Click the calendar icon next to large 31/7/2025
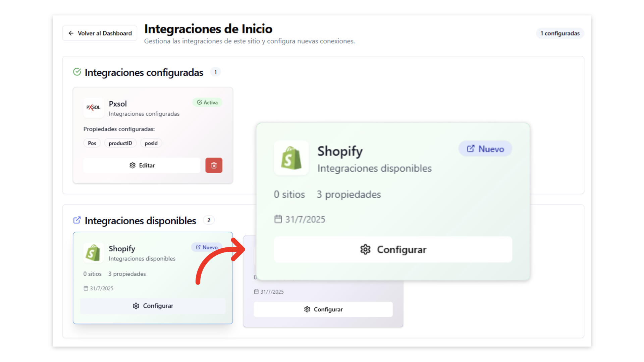Image resolution: width=644 pixels, height=362 pixels. tap(278, 219)
